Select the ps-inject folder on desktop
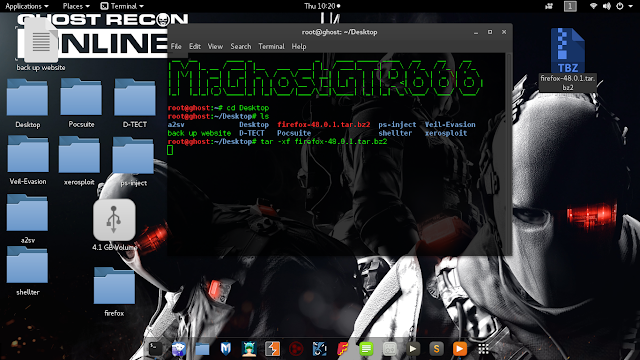This screenshot has height=360, width=640. click(x=133, y=162)
